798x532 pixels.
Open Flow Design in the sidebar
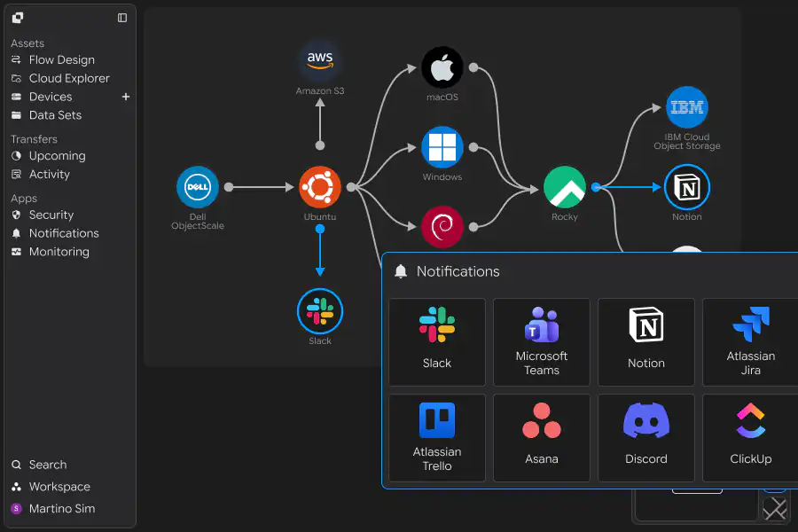pos(61,60)
